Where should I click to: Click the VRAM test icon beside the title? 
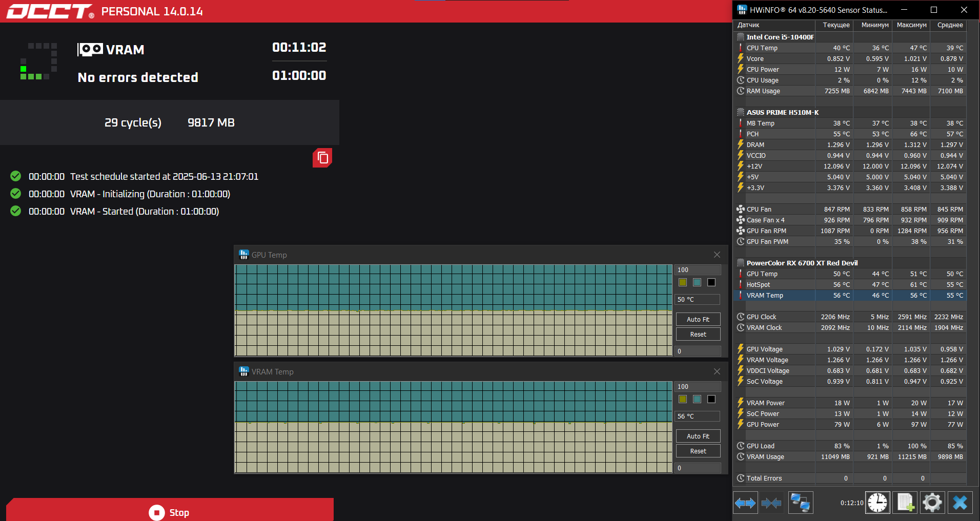90,50
